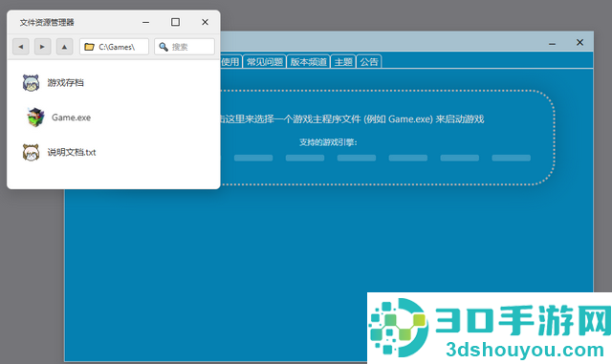The image size is (612, 364).
Task: Click the forward navigation arrow
Action: 42,47
